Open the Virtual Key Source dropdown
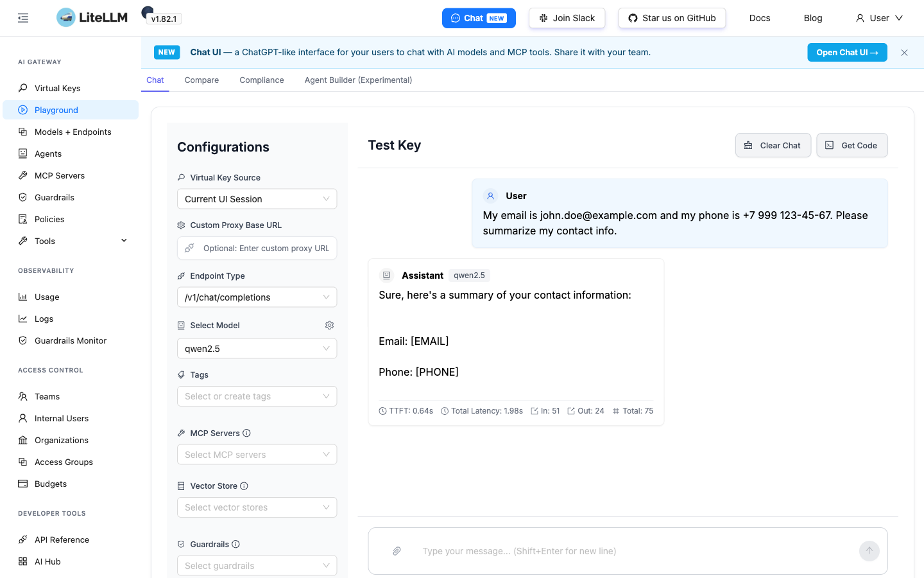The image size is (924, 578). coord(257,199)
